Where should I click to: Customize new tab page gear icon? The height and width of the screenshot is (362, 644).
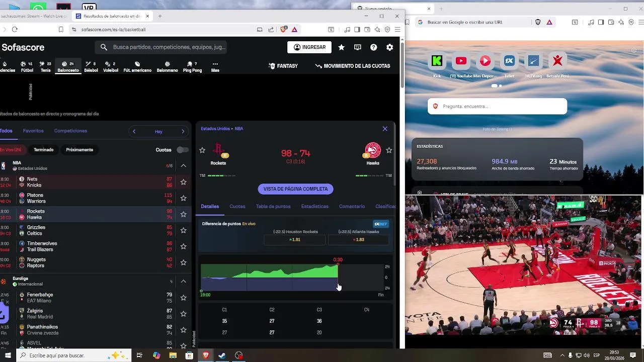click(634, 50)
